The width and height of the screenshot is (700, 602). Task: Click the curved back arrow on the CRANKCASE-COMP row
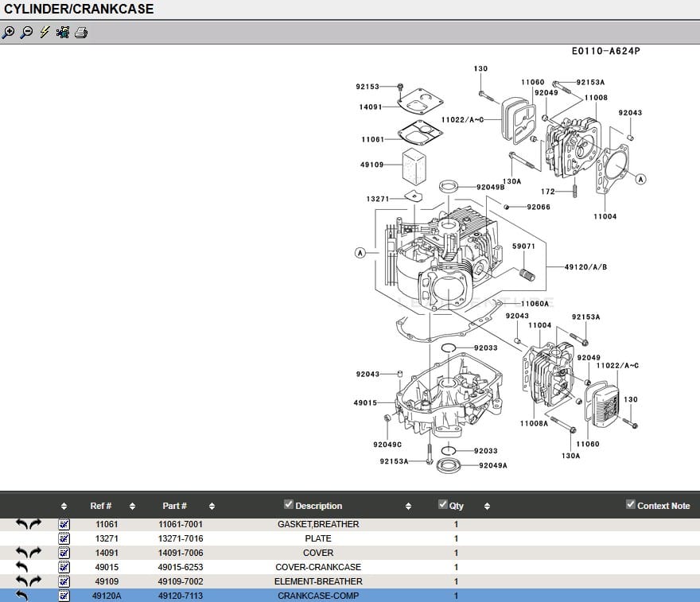coord(21,595)
